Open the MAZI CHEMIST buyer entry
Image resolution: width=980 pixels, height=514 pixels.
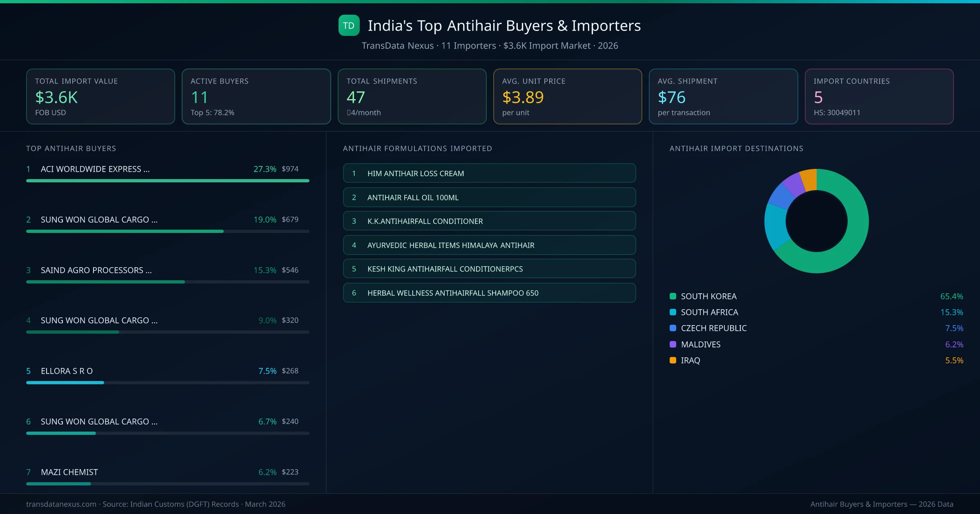coord(69,472)
